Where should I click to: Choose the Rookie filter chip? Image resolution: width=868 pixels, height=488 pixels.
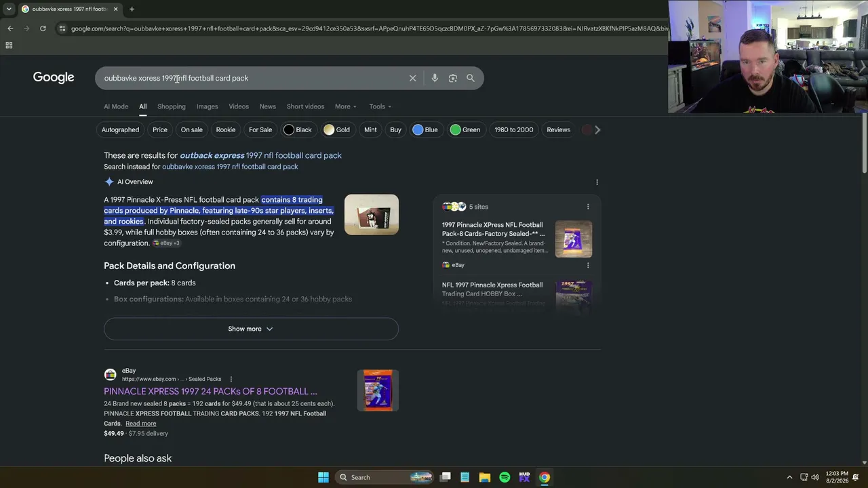point(226,129)
